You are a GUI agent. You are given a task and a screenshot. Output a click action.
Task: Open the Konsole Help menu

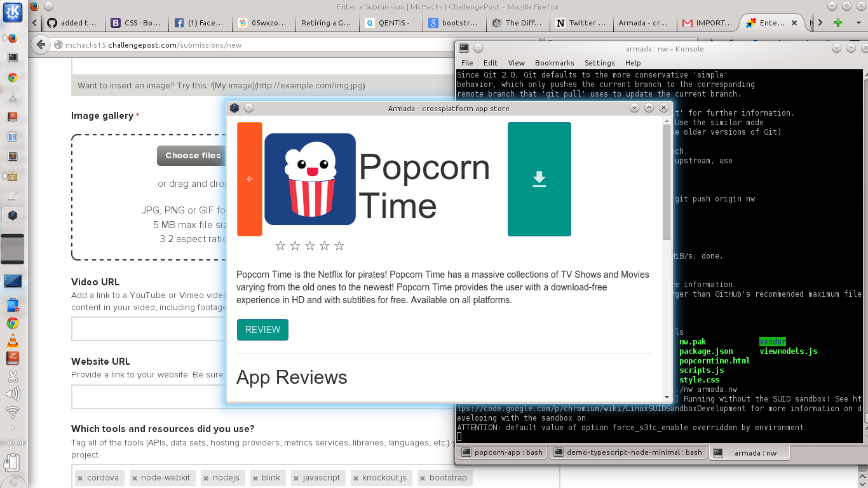pos(633,63)
